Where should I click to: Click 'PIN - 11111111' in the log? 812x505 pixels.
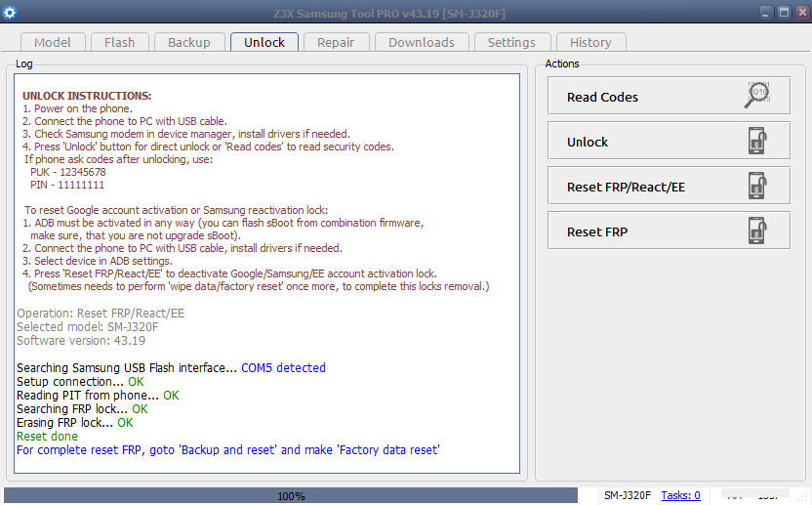point(66,185)
